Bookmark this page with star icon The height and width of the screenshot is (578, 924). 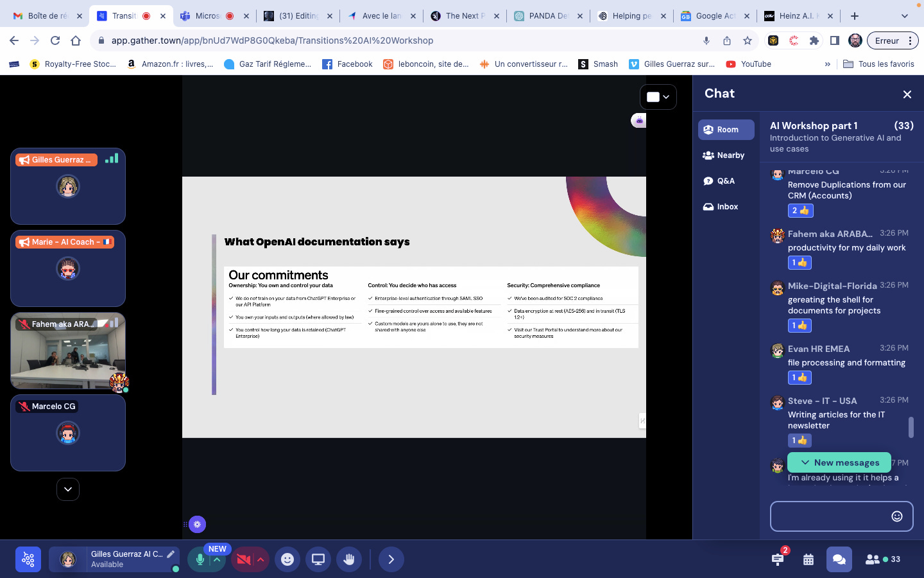(748, 40)
